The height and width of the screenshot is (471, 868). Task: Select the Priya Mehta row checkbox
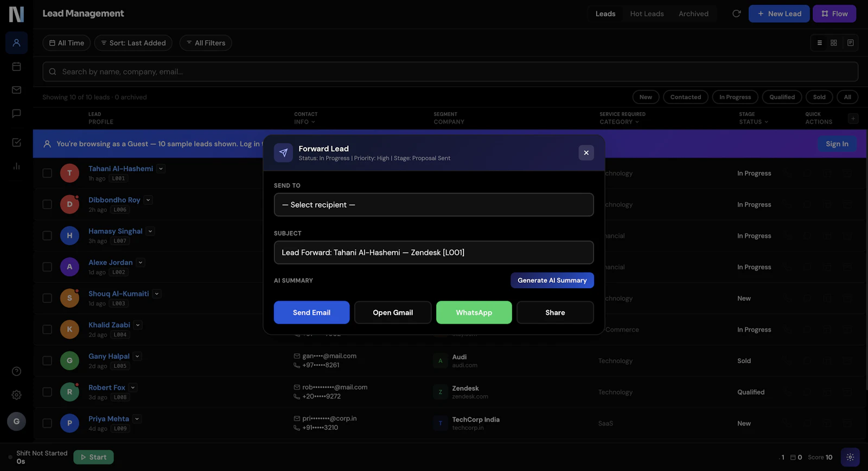pos(47,423)
